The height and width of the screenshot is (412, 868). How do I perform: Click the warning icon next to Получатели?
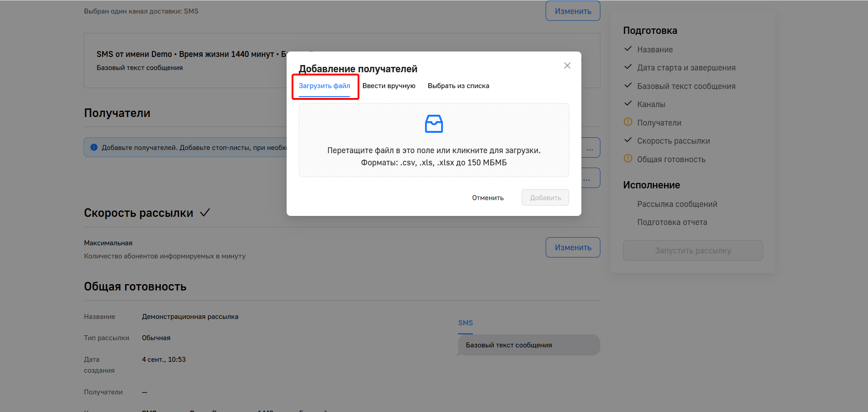point(628,122)
